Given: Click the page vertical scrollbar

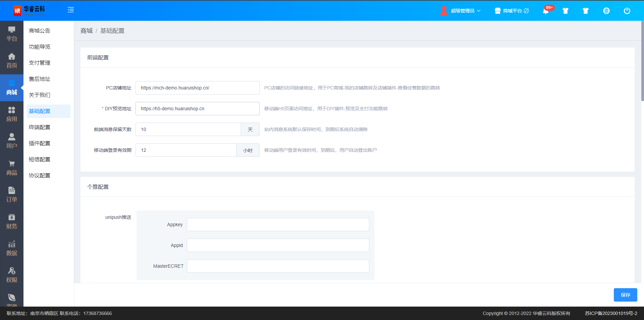Looking at the screenshot, I should tap(642, 61).
